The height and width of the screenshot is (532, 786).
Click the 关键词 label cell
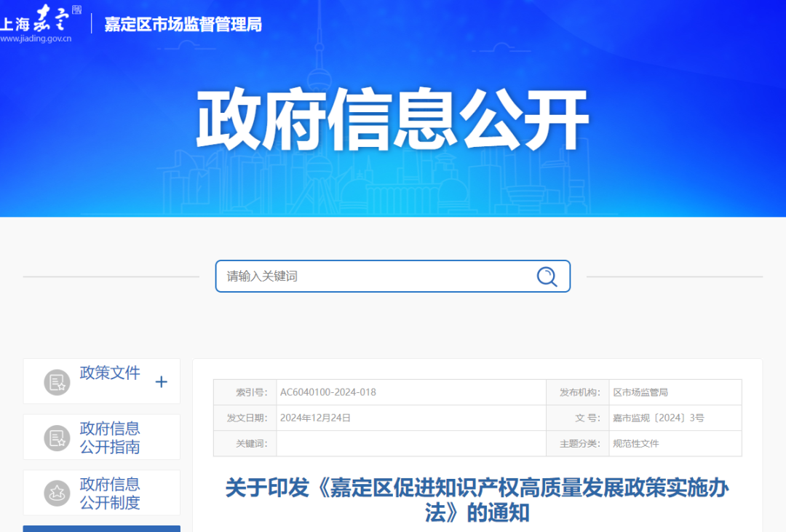[x=245, y=443]
